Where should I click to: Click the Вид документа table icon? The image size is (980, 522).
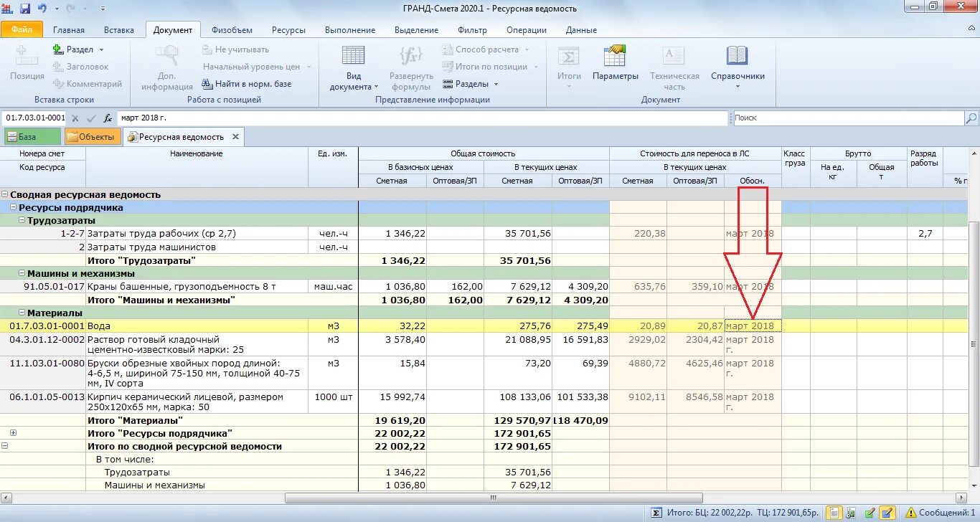353,56
